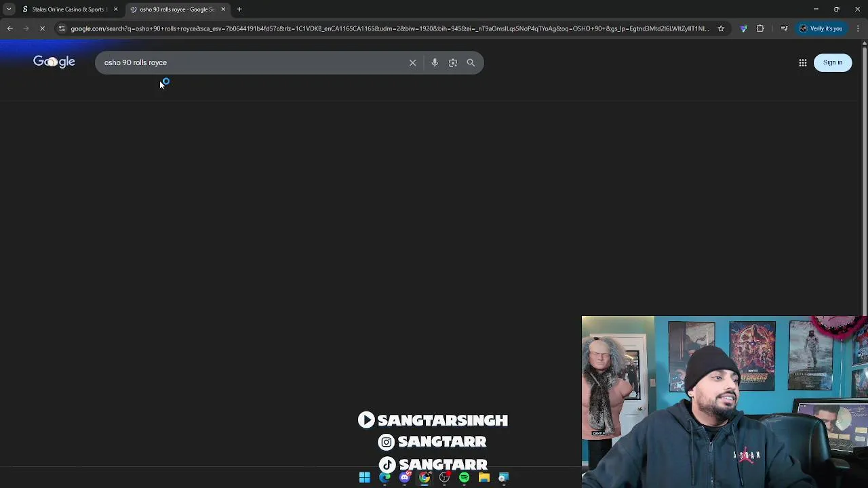Open the last taskbar app icon
868x488 pixels.
503,478
